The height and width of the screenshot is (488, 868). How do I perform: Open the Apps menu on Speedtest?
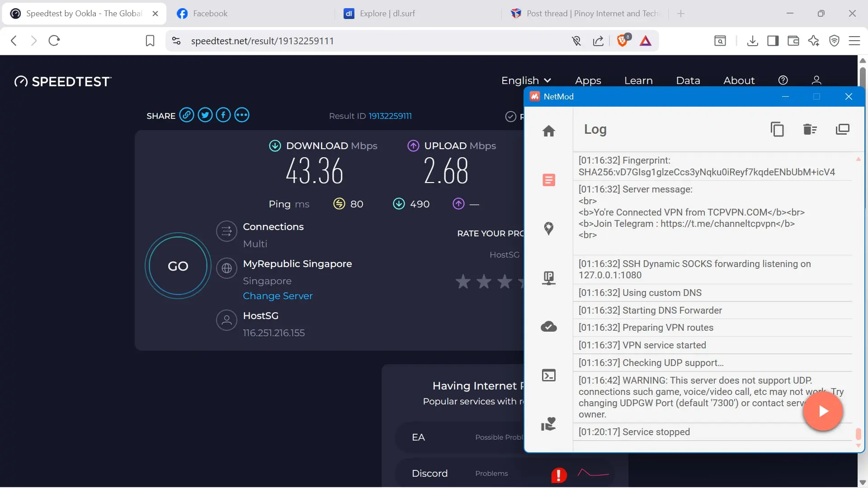pos(588,80)
